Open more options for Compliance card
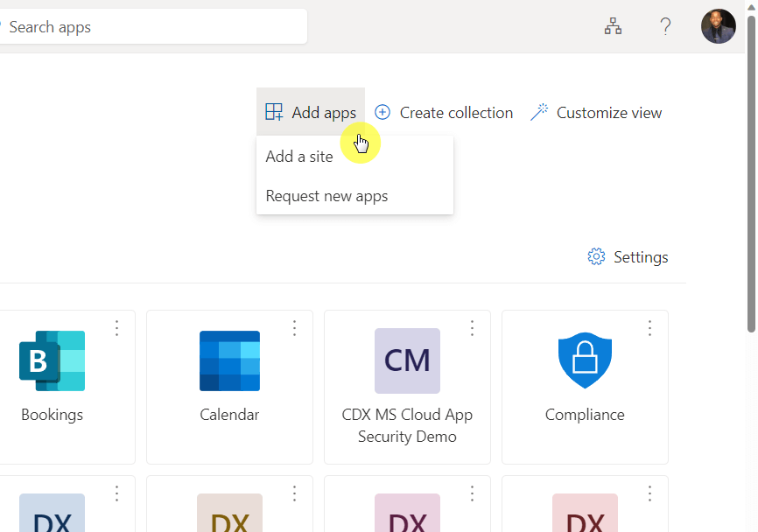Screen dimensions: 758x532 coord(649,329)
